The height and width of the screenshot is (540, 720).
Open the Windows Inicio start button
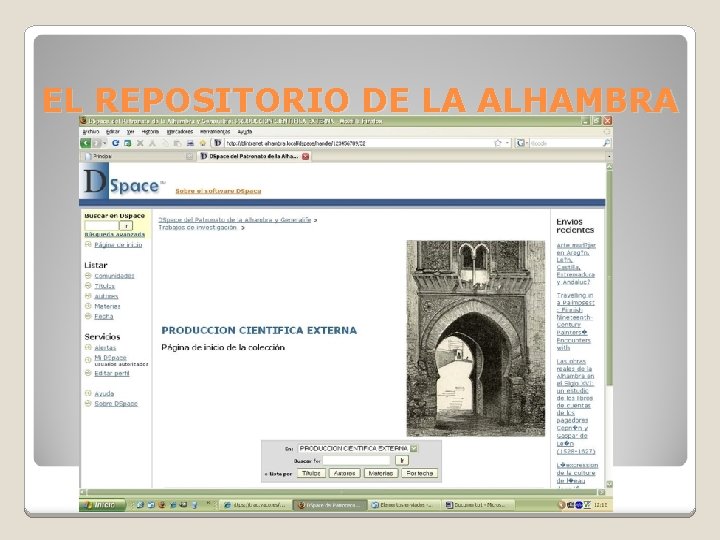pos(102,505)
